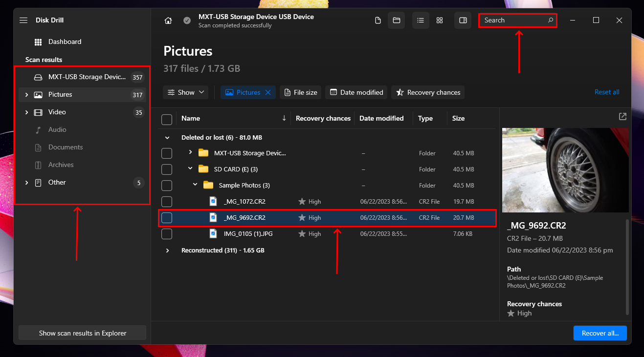Expand the Video sidebar category
The image size is (644, 357).
(26, 112)
